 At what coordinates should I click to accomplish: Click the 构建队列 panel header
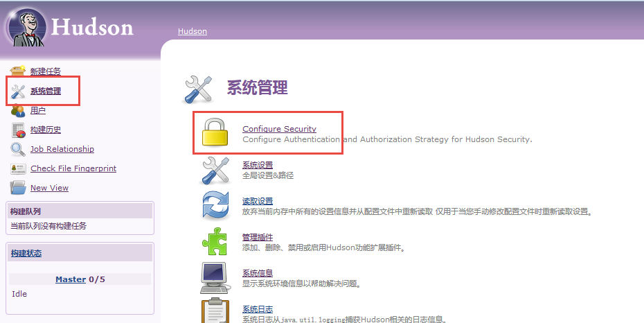[80, 211]
